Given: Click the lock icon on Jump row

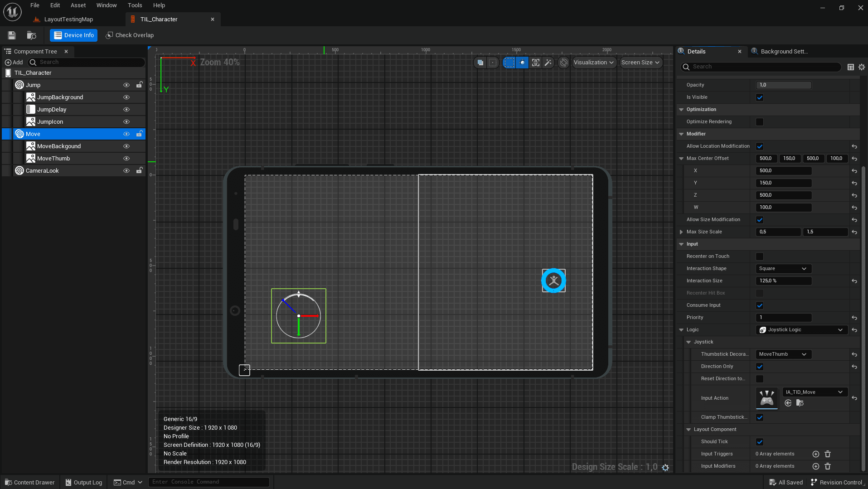Looking at the screenshot, I should pyautogui.click(x=140, y=85).
